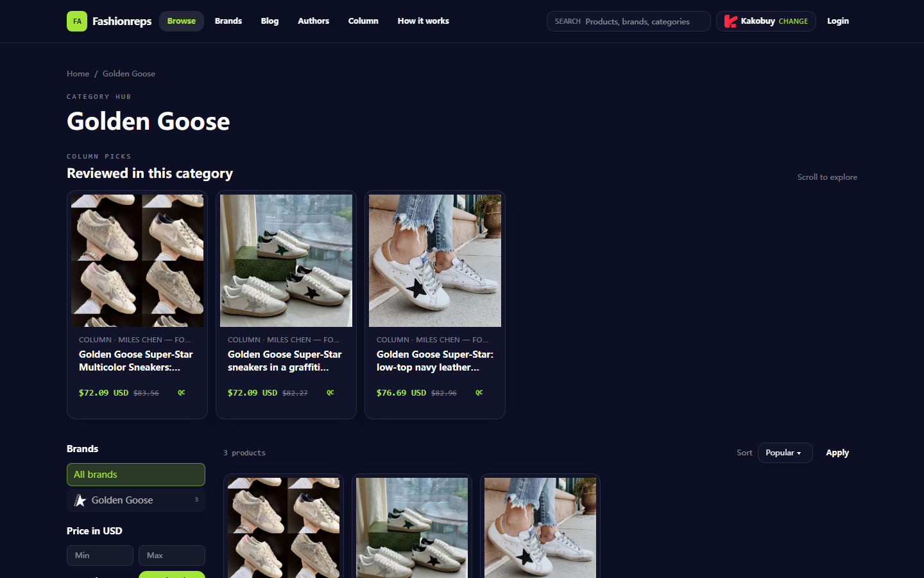Click the Login link
Screen dimensions: 924x578
[x=838, y=21]
